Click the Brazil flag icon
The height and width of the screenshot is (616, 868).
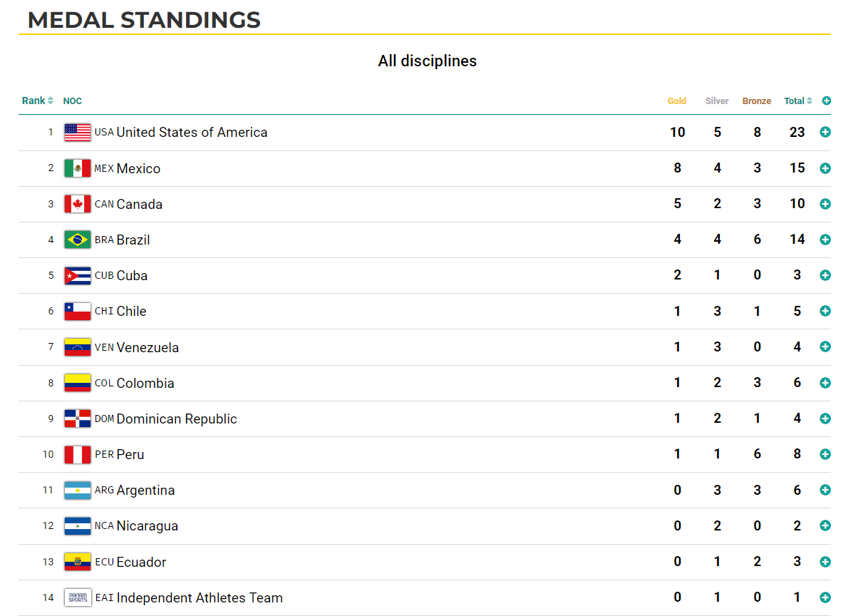[x=78, y=240]
